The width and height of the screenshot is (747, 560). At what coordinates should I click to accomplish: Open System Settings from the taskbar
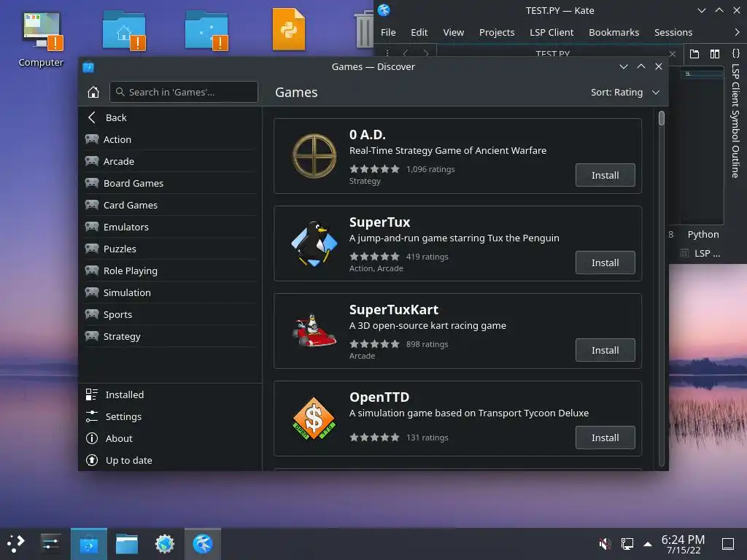(50, 543)
